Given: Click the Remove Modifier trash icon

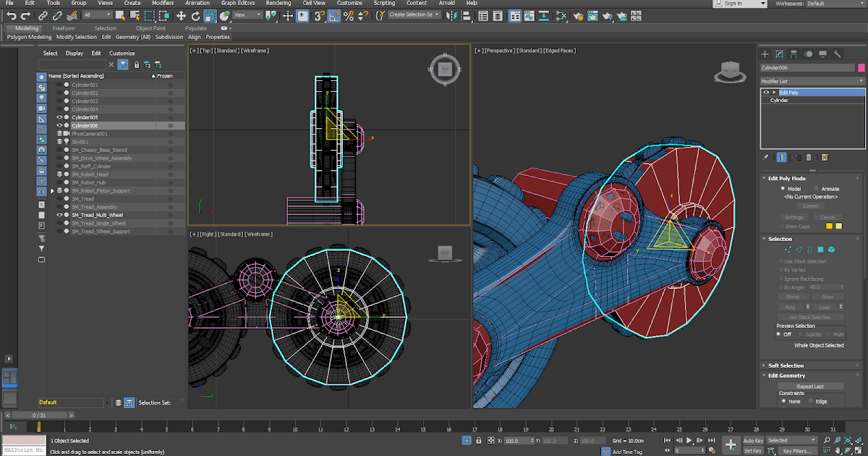Looking at the screenshot, I should 809,157.
